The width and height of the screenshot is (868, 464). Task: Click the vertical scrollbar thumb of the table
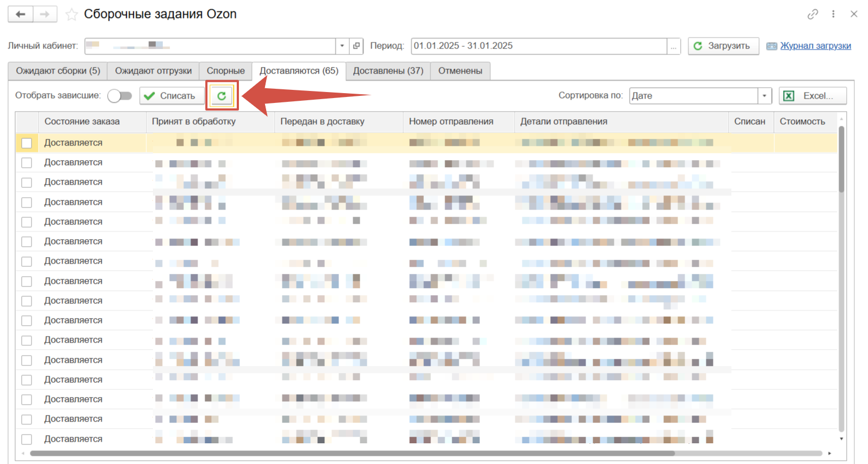click(841, 159)
